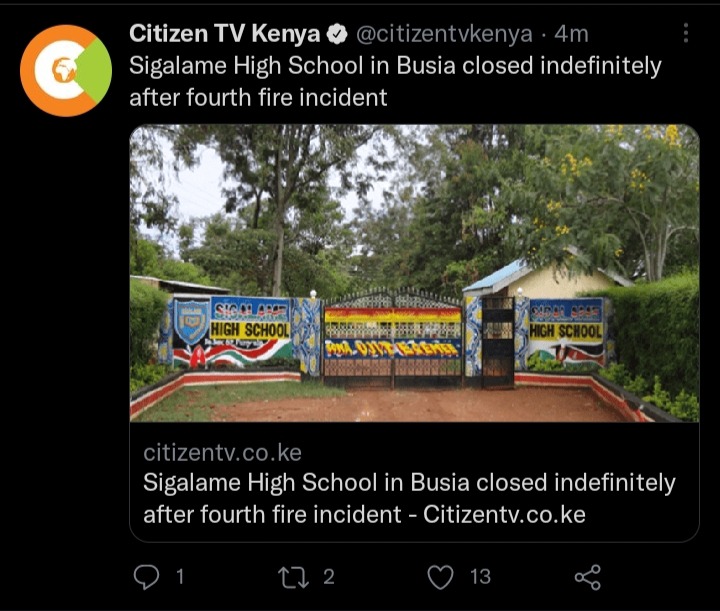720x611 pixels.
Task: Click the verified badge next to Citizen TV Kenya
Action: 337,34
